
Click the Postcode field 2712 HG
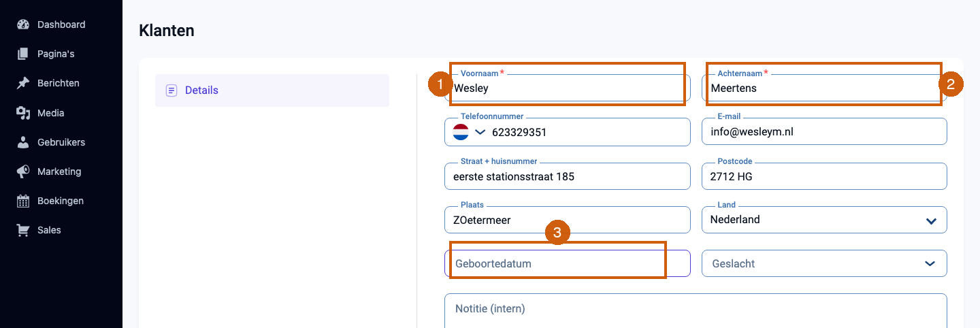coord(824,176)
